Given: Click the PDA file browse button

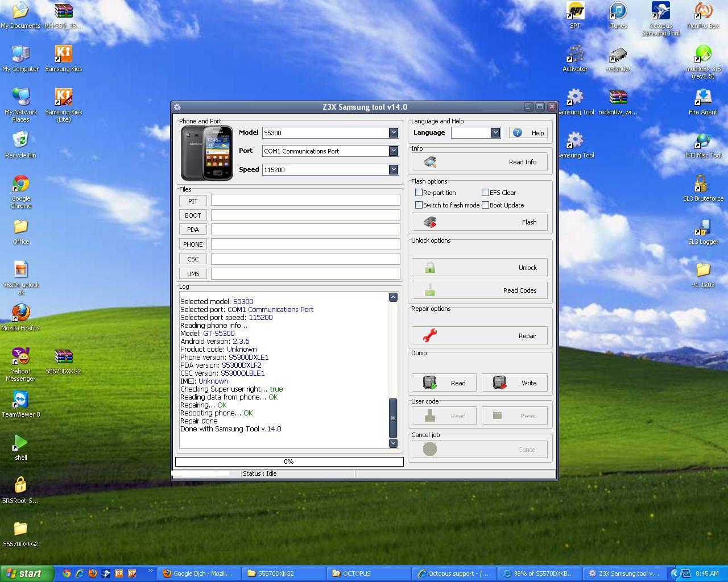Looking at the screenshot, I should pyautogui.click(x=193, y=230).
